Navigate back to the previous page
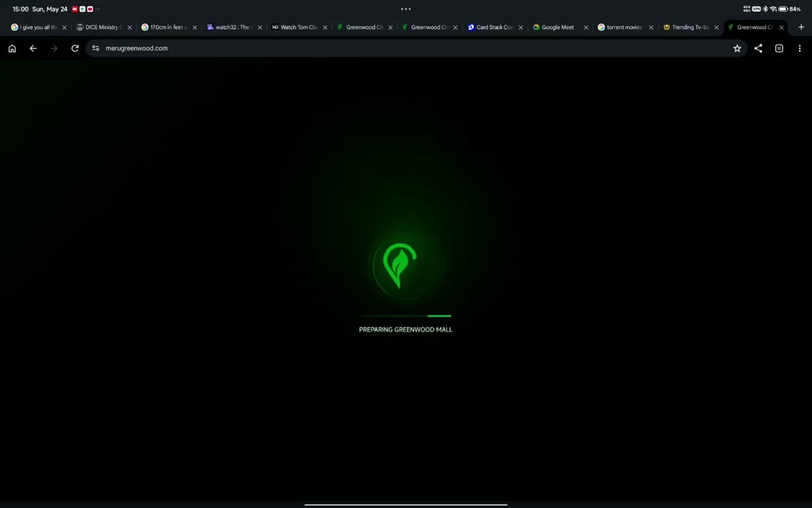The height and width of the screenshot is (508, 812). click(x=33, y=48)
